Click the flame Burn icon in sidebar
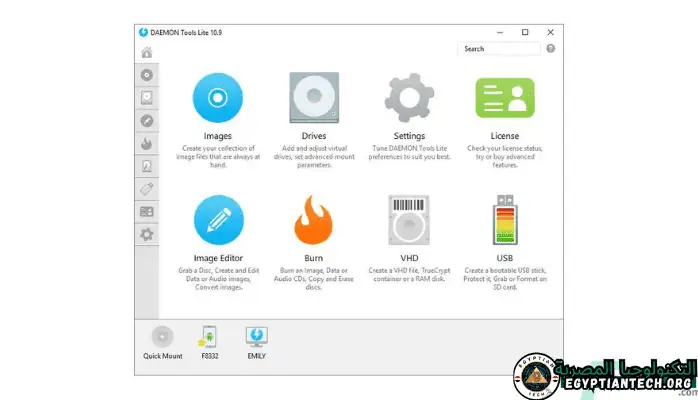This screenshot has width=698, height=400. coord(147,143)
